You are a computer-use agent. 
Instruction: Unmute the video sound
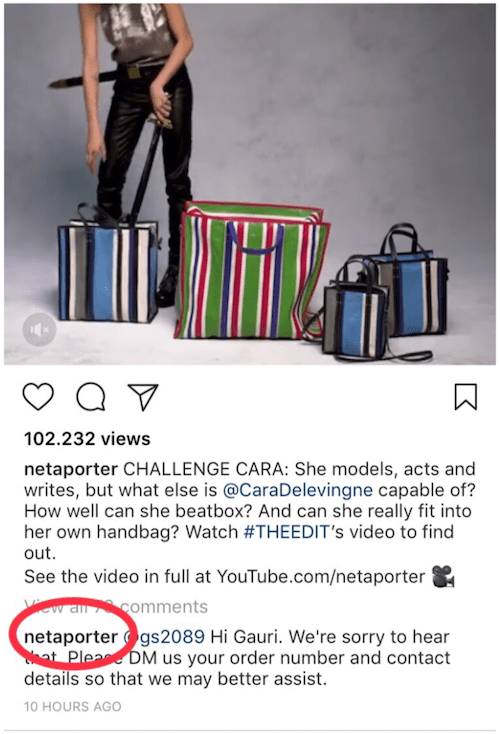[x=40, y=330]
